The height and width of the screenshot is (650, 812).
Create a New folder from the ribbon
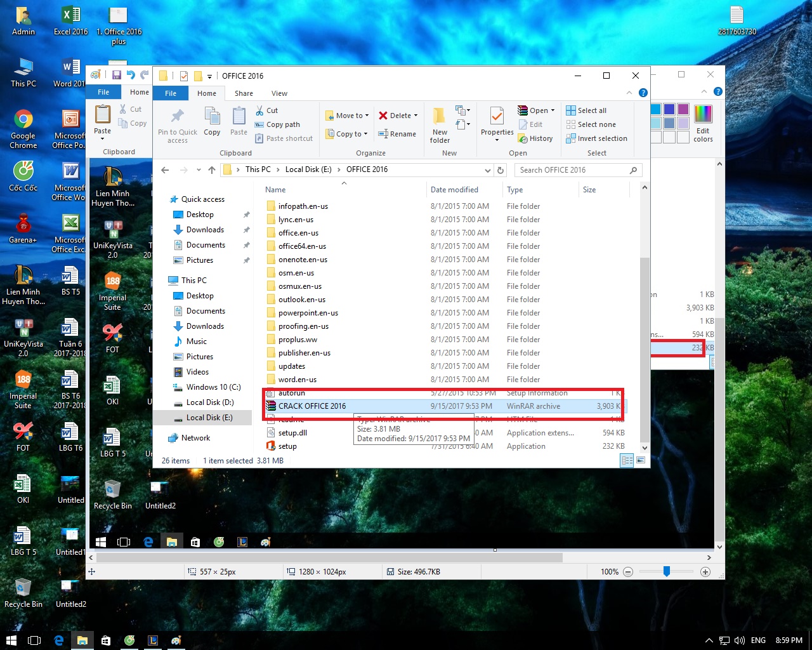click(440, 124)
